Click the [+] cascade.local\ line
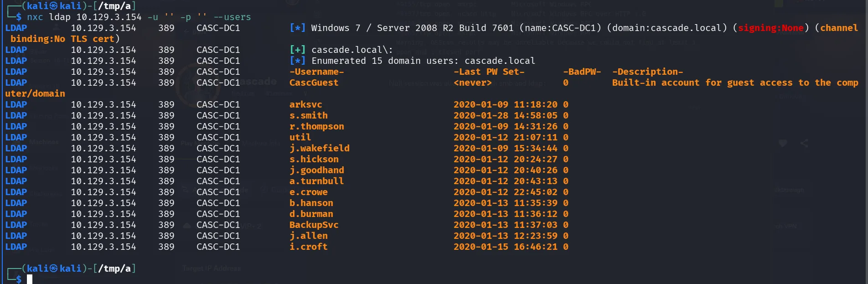 341,50
